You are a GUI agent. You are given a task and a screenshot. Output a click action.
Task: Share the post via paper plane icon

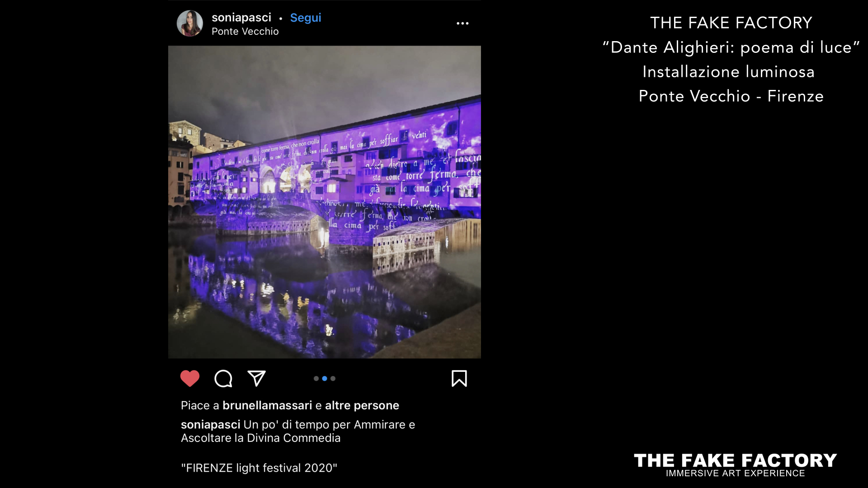(x=256, y=379)
